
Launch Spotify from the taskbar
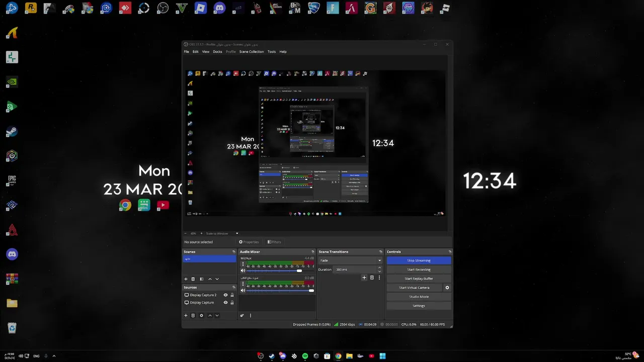pyautogui.click(x=305, y=356)
